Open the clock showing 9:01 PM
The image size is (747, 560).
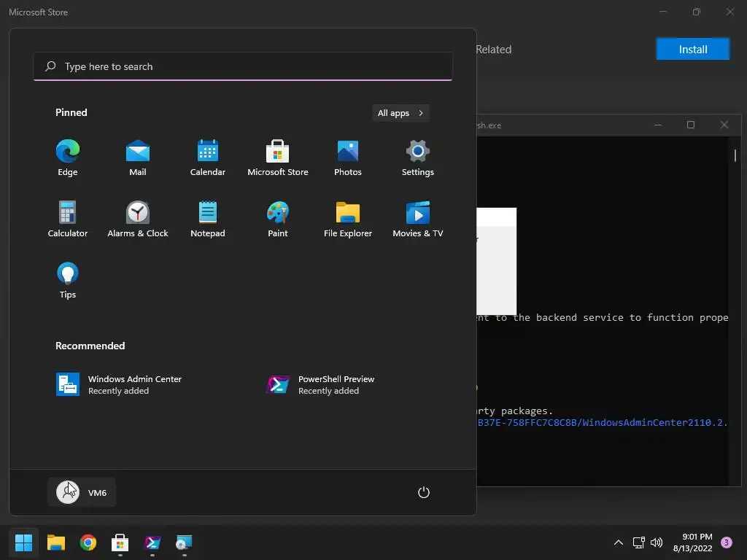692,542
